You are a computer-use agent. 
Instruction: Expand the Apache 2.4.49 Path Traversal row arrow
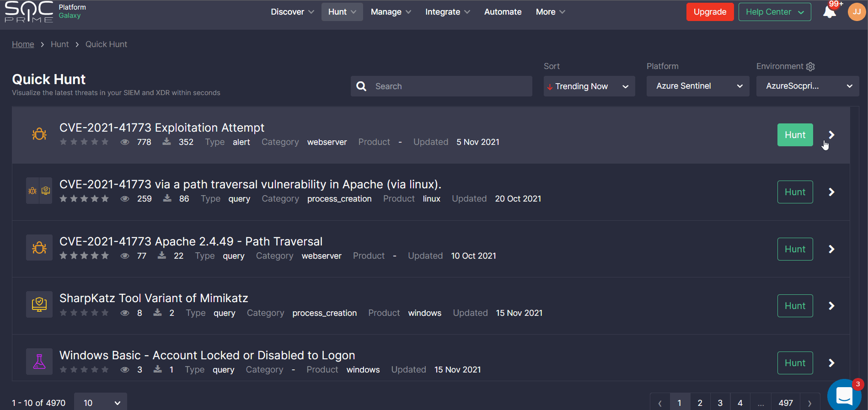click(831, 249)
